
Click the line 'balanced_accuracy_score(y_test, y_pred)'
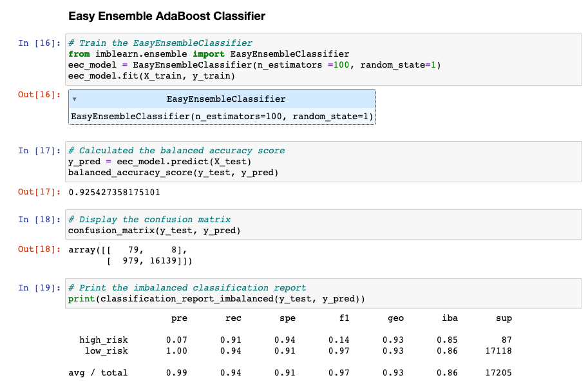click(173, 173)
